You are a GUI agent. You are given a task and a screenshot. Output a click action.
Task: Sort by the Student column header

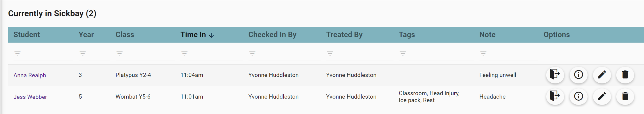[x=27, y=35]
